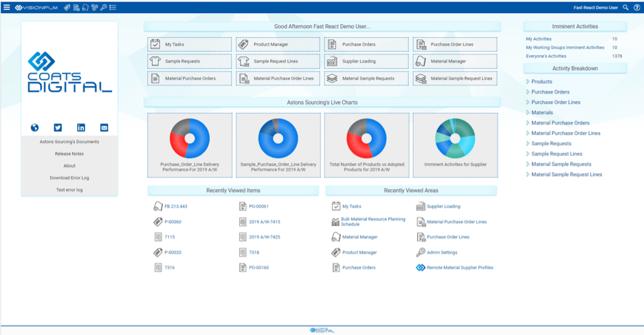Click the key admin icon in top toolbar

[104, 8]
